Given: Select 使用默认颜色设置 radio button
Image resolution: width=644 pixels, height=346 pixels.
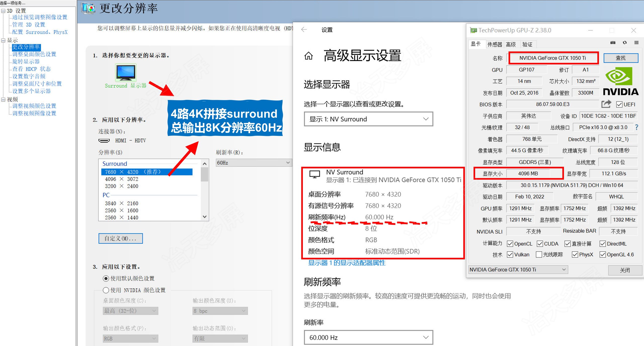Looking at the screenshot, I should tap(106, 278).
